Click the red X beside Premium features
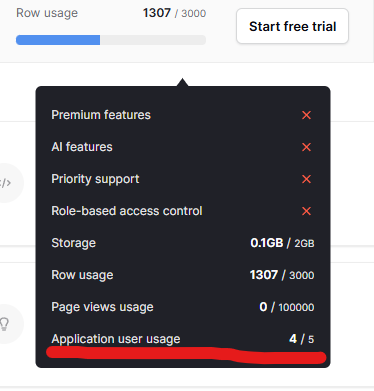 pos(306,115)
